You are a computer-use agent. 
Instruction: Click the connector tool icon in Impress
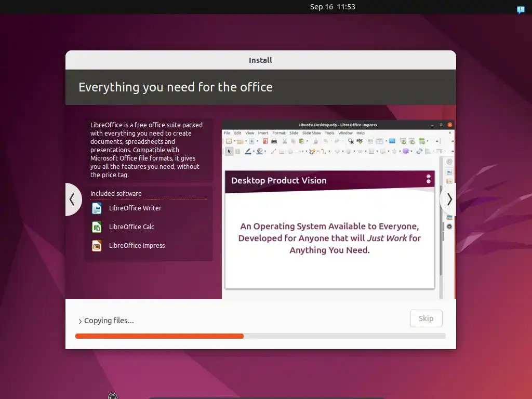(324, 151)
